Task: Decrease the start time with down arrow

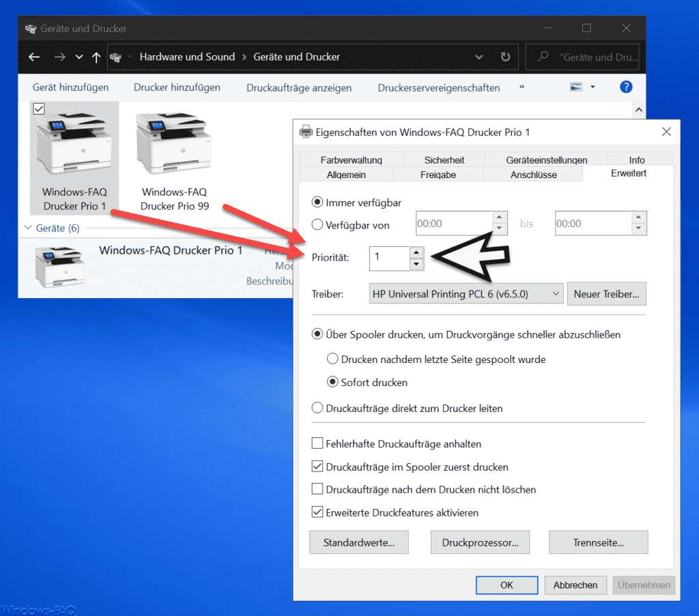Action: (499, 229)
